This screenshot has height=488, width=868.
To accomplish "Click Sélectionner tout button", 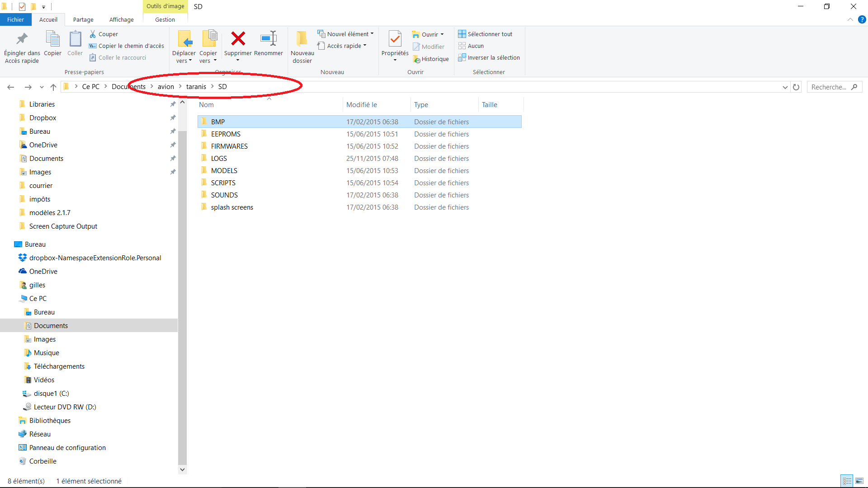I will tap(485, 34).
